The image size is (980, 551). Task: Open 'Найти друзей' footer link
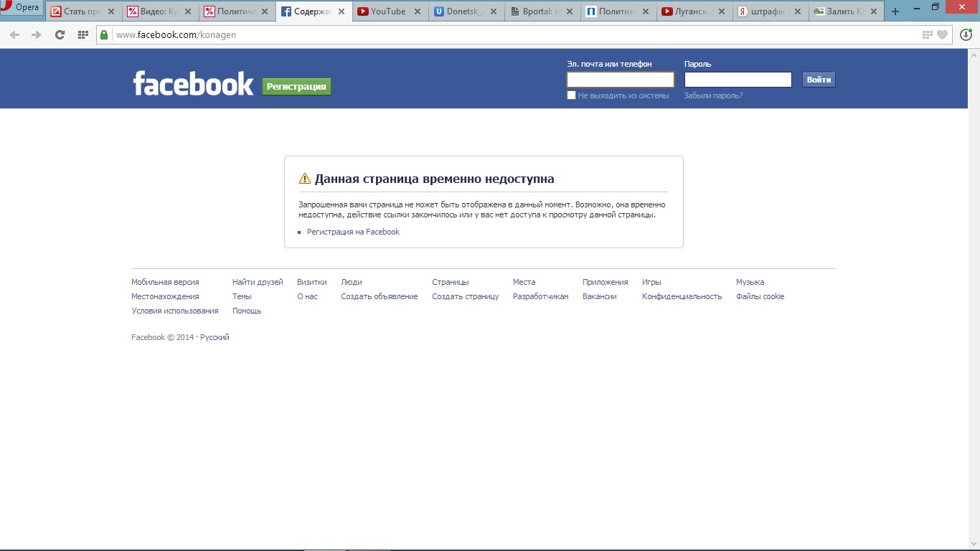(x=258, y=282)
